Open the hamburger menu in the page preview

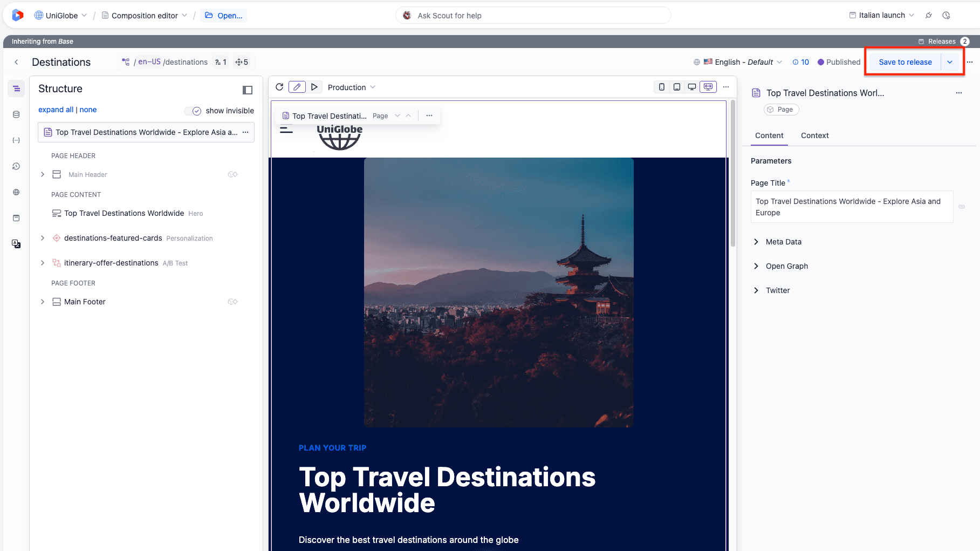pos(286,130)
